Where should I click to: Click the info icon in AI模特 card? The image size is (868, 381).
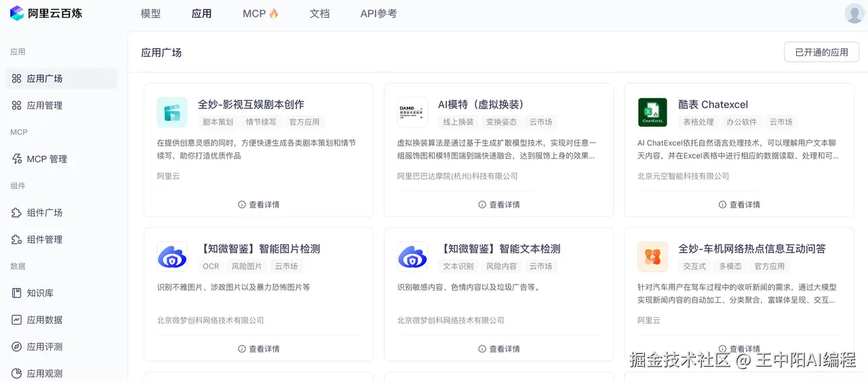tap(482, 204)
